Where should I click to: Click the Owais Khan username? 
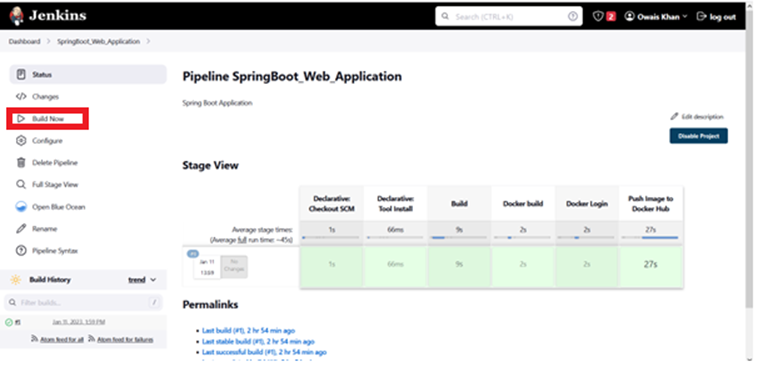(658, 16)
